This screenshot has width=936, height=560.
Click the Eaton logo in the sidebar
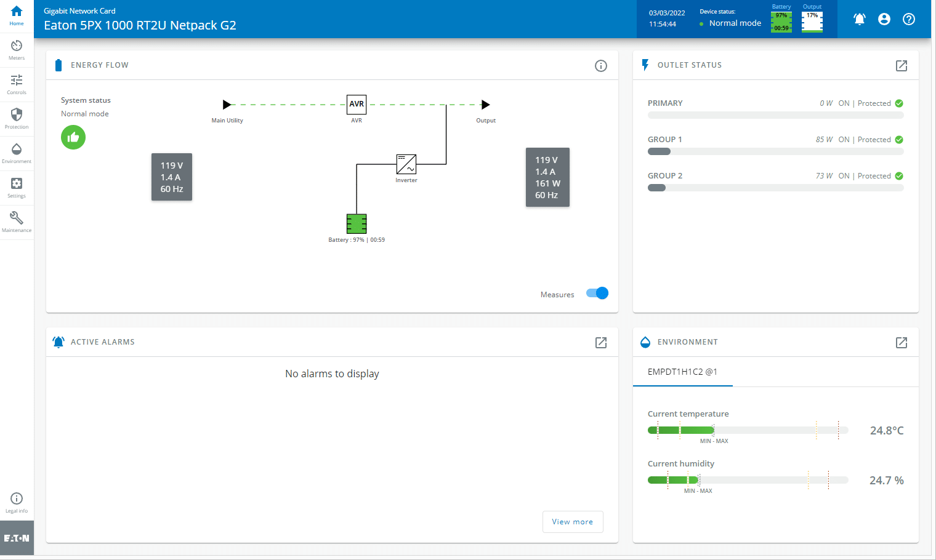tap(17, 538)
